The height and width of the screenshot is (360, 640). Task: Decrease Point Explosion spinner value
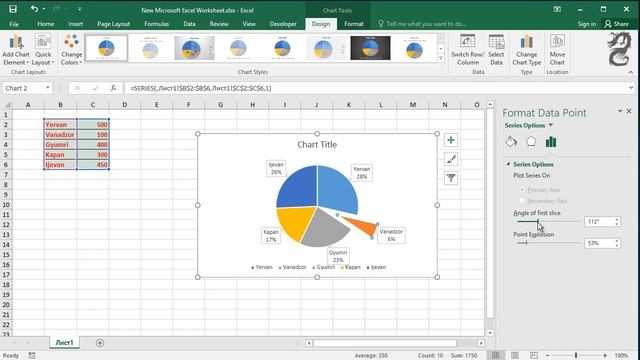[x=617, y=245]
